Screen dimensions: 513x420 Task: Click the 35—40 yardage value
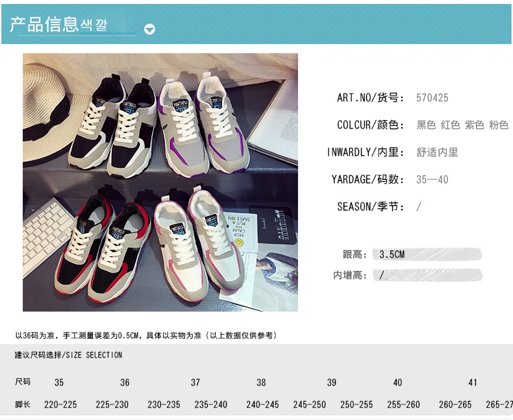click(432, 180)
